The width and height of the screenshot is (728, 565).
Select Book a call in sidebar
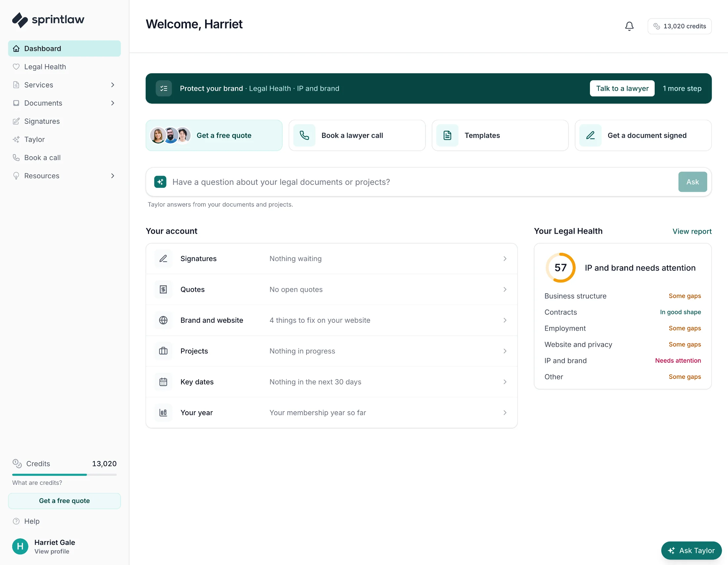tap(64, 157)
